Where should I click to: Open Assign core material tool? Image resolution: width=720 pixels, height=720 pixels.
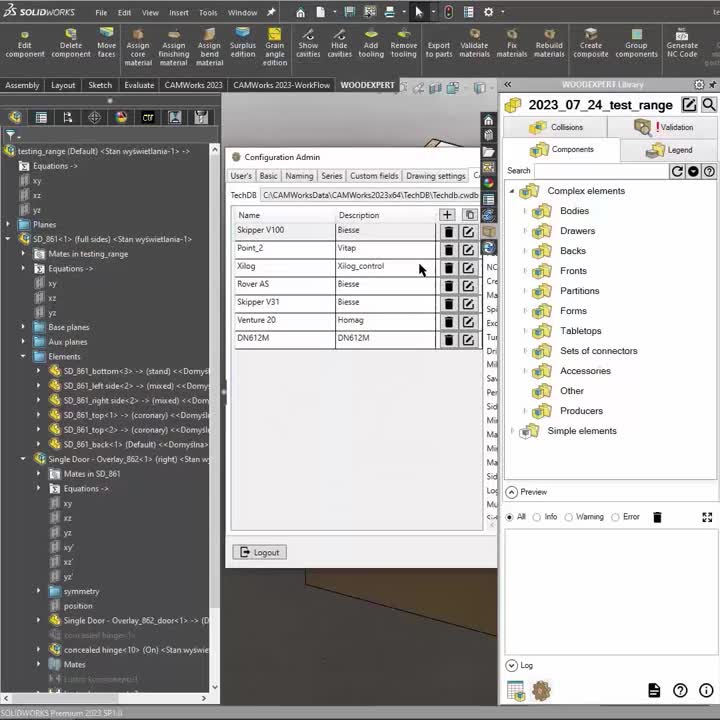(x=138, y=47)
